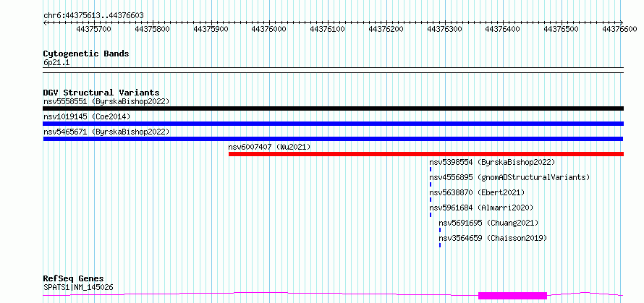Select the 44375700 ruler position
644x303 pixels.
tap(94, 29)
